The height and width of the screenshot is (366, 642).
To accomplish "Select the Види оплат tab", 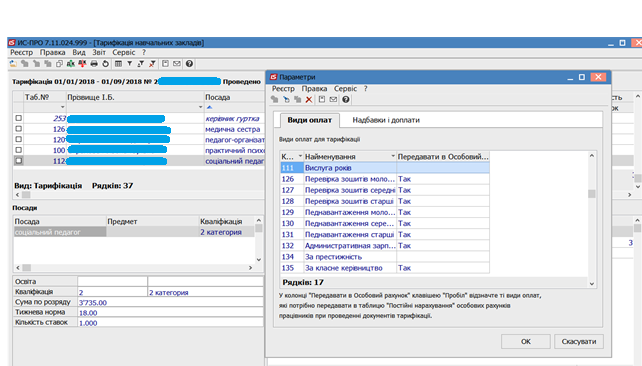I will (x=310, y=120).
